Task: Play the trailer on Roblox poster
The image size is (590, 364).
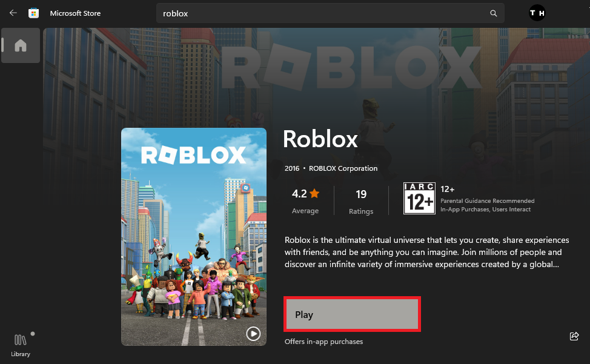Action: 253,333
